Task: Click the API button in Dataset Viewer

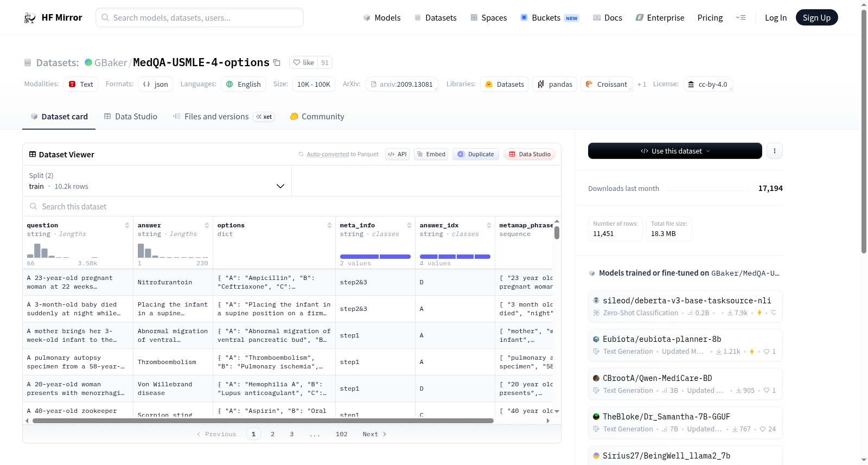Action: (x=397, y=154)
